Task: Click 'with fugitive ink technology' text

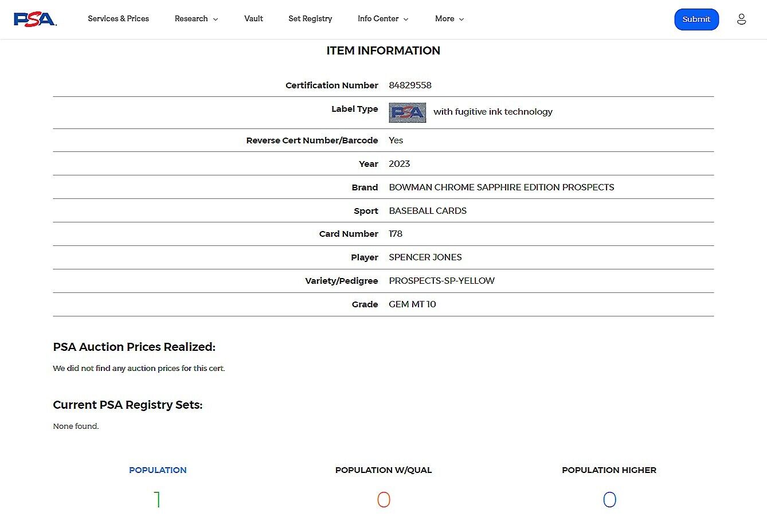Action: (x=493, y=112)
